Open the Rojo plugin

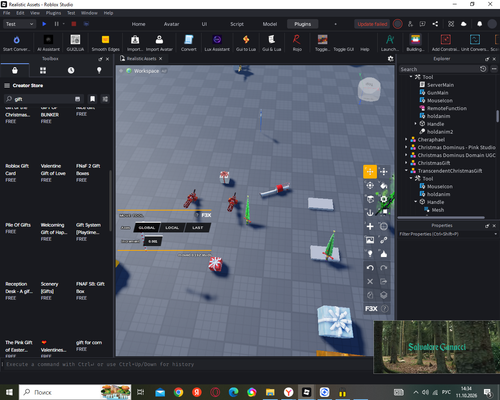(x=297, y=43)
